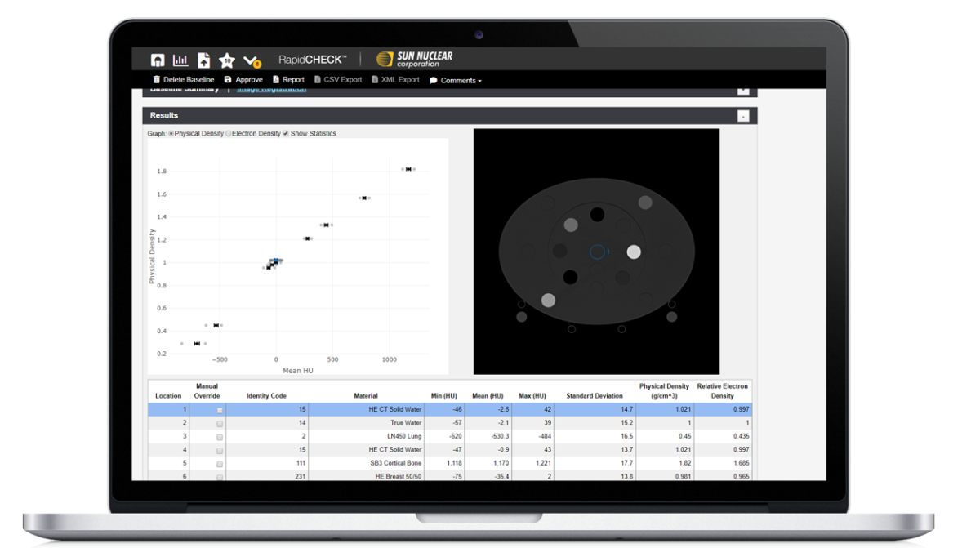Click the bright white insert on CT image

(634, 252)
